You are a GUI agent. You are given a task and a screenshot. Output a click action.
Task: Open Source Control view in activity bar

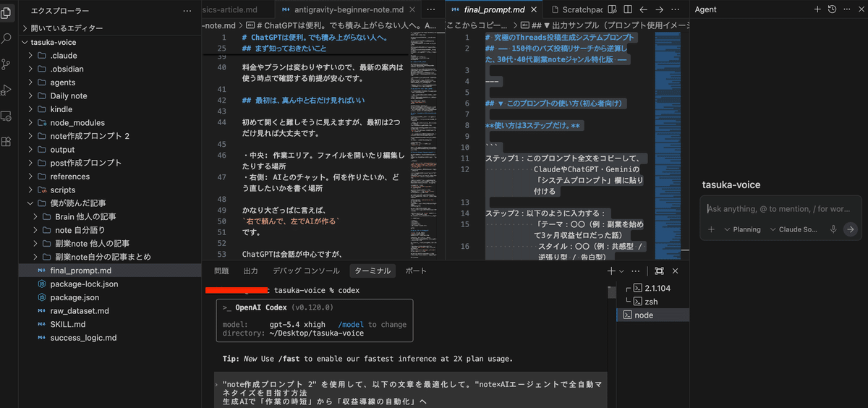(7, 64)
